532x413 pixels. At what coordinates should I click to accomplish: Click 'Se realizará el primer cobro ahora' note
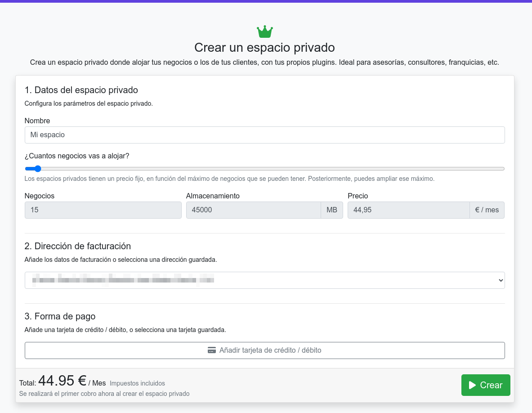(x=104, y=394)
